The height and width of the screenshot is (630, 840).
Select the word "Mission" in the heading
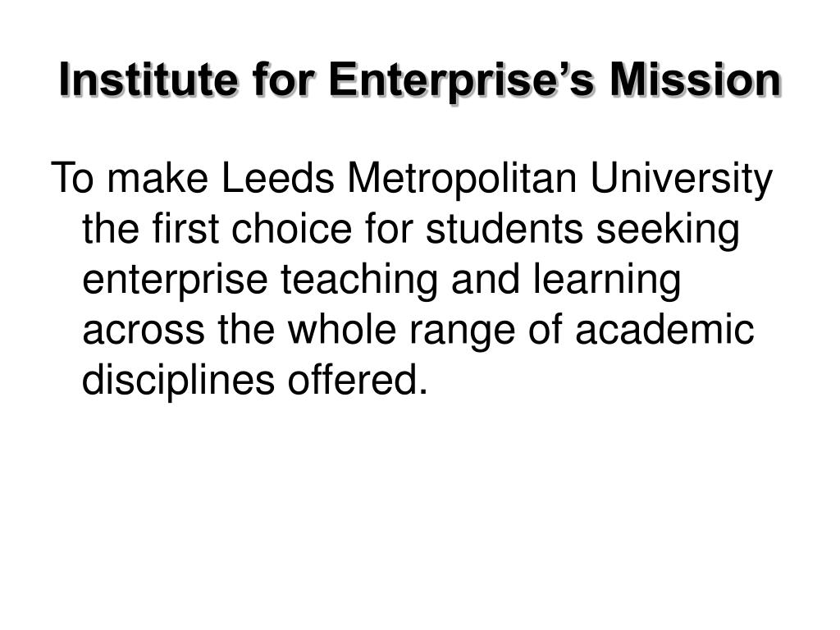696,80
